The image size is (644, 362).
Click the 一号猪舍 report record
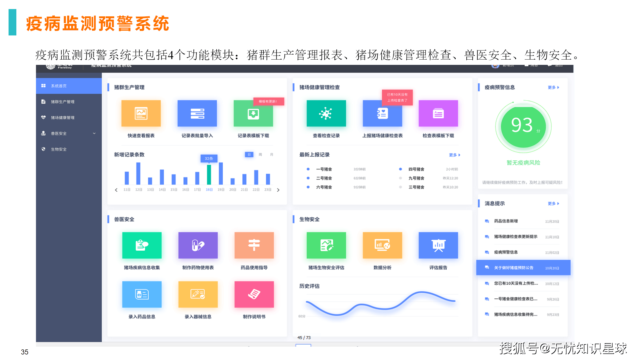(336, 169)
